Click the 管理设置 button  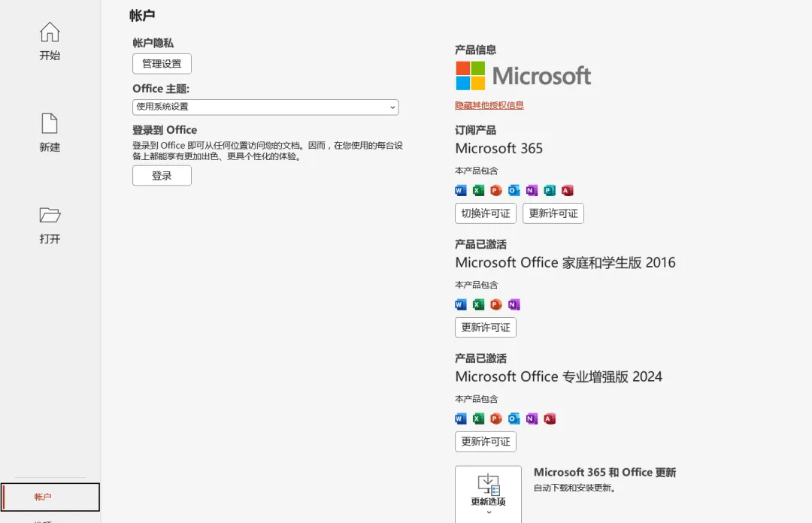pos(162,64)
